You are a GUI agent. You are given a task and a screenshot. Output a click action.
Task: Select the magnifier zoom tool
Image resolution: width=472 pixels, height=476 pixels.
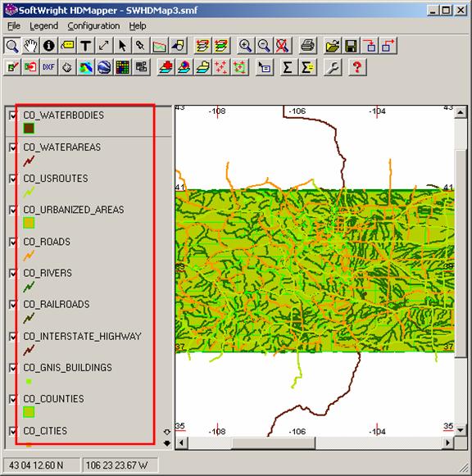[12, 46]
